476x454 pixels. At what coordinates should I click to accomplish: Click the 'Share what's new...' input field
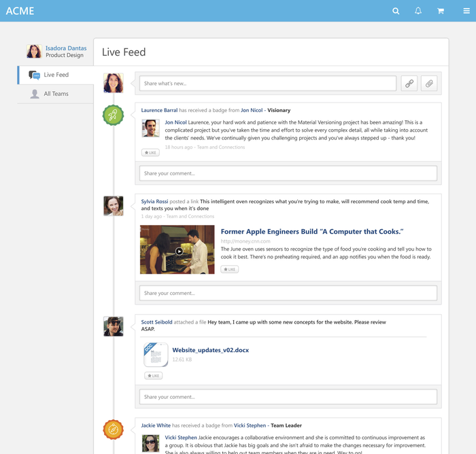click(267, 84)
